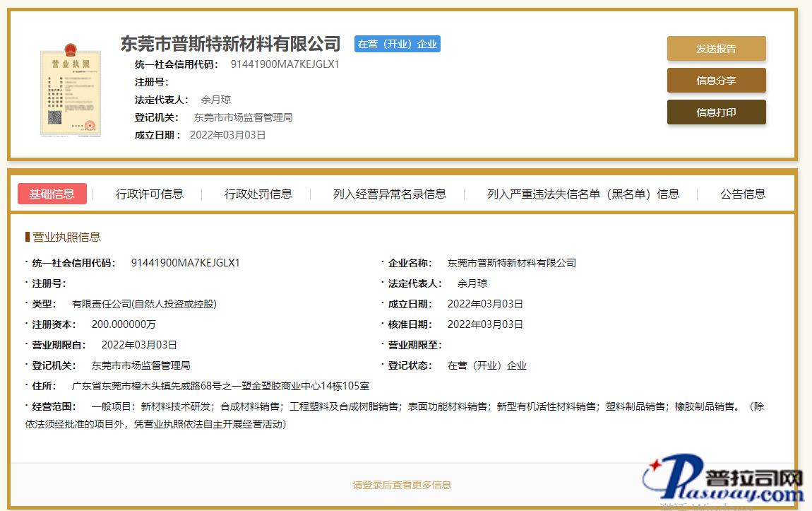The width and height of the screenshot is (812, 511).
Task: Open the 行政处罚信息 tab
Action: point(258,194)
